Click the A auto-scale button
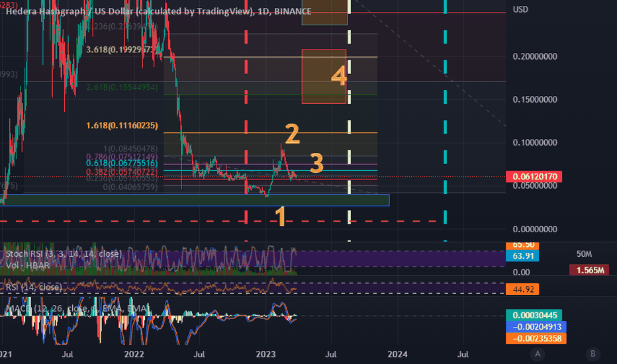 tap(538, 354)
